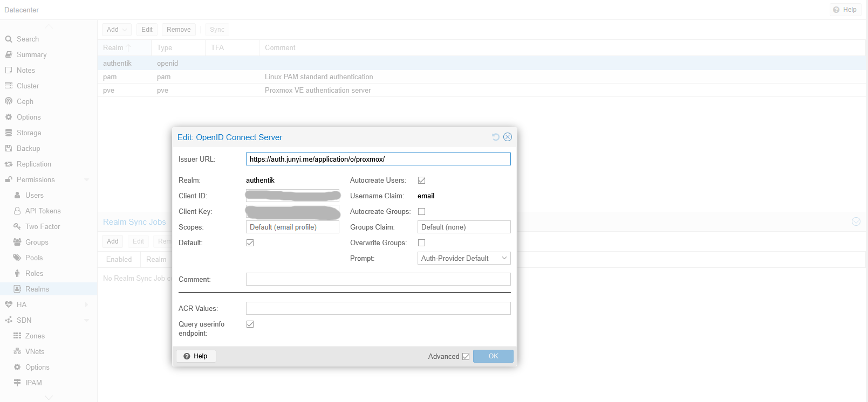The height and width of the screenshot is (402, 868).
Task: Click the Two Factor key icon
Action: point(17,226)
